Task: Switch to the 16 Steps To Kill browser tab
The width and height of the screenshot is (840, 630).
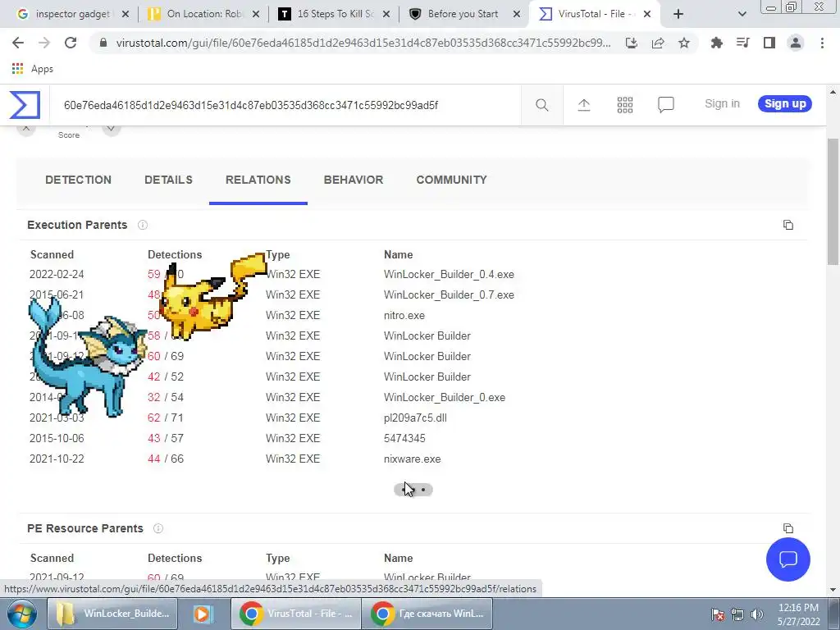Action: coord(333,15)
